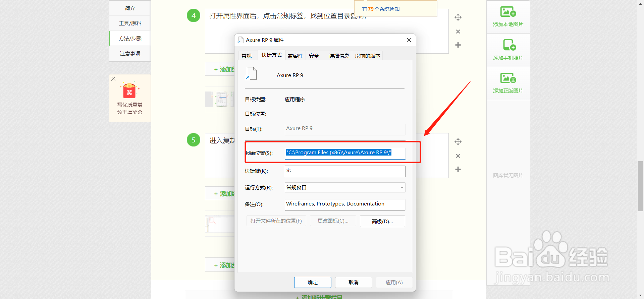
Task: Switch to the 详细信息 tab
Action: 339,56
